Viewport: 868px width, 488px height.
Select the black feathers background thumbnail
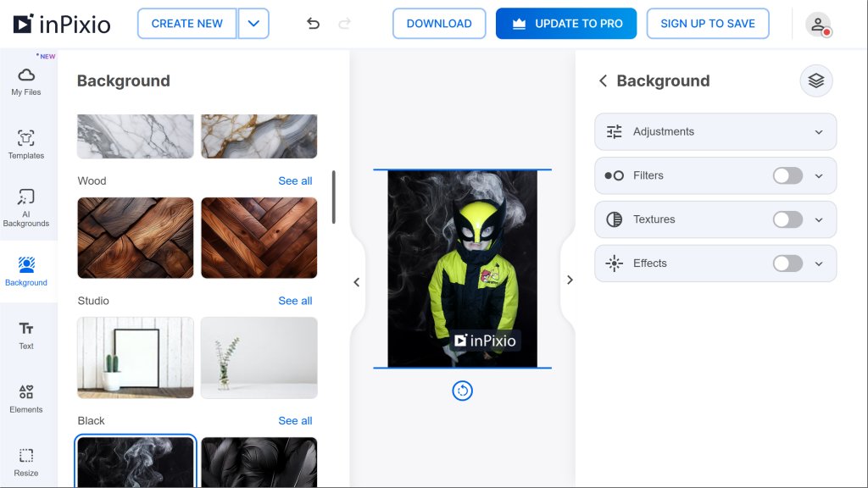pos(259,463)
